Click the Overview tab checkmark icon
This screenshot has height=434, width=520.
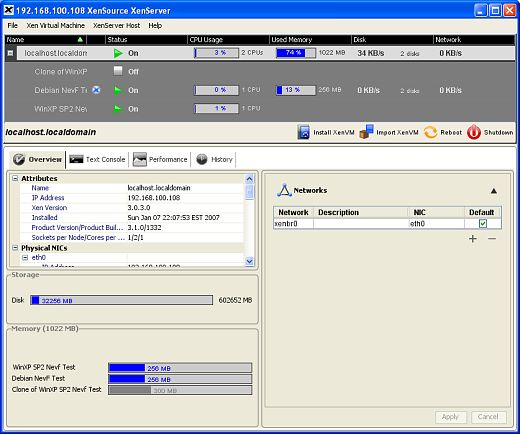coord(19,160)
